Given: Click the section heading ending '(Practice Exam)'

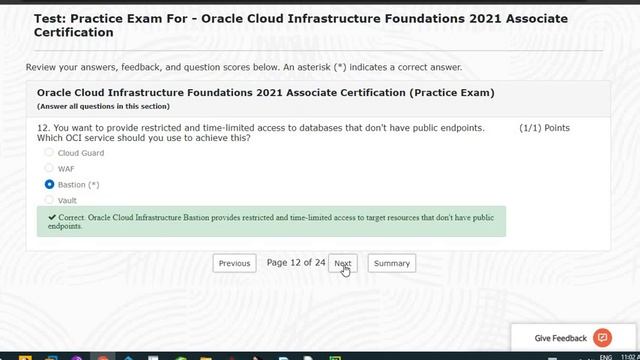Looking at the screenshot, I should coord(266,93).
